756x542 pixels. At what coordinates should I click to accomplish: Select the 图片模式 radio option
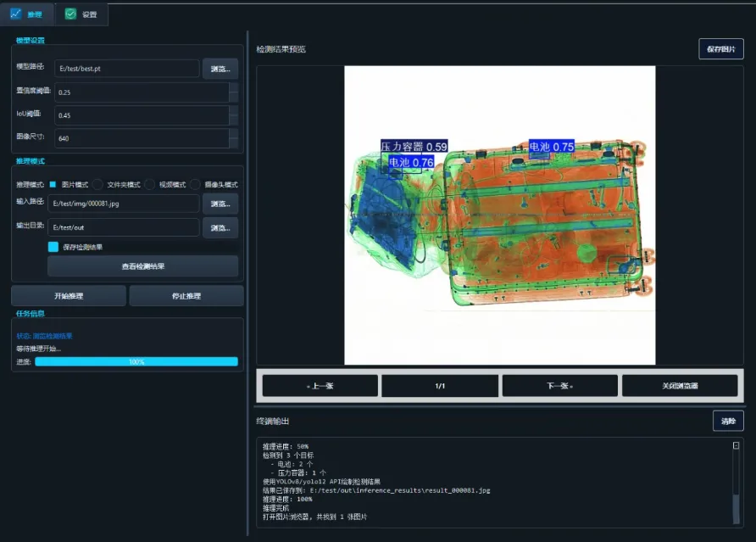click(x=69, y=184)
